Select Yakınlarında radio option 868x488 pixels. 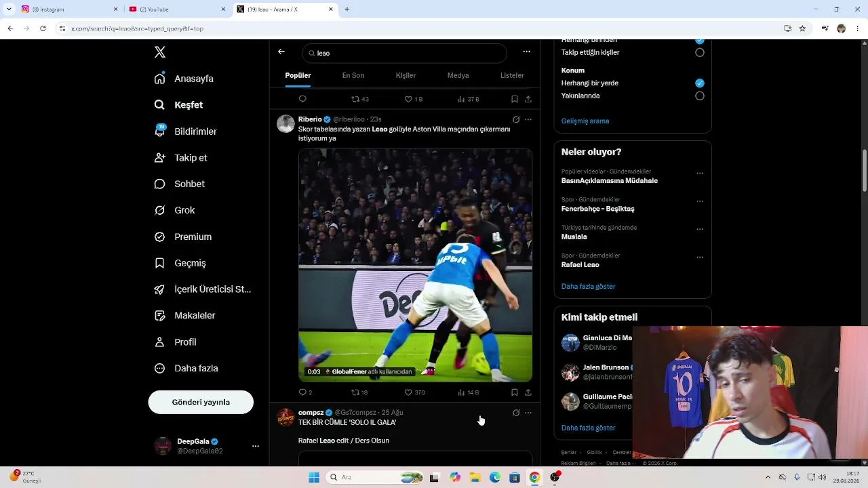pos(700,96)
